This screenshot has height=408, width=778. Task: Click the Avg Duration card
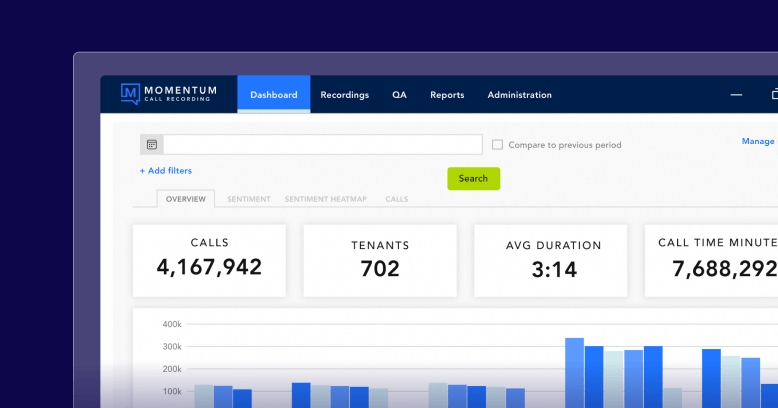tap(550, 260)
